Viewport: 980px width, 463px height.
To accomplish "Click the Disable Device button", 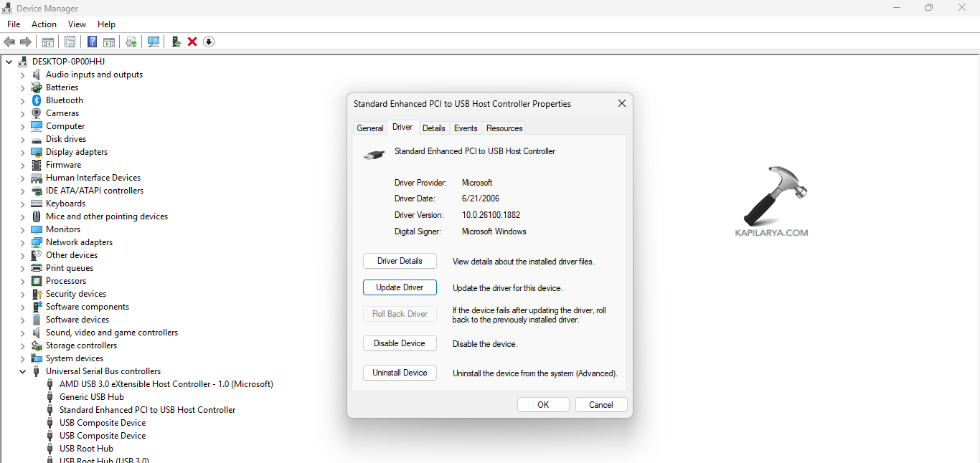I will (x=400, y=343).
